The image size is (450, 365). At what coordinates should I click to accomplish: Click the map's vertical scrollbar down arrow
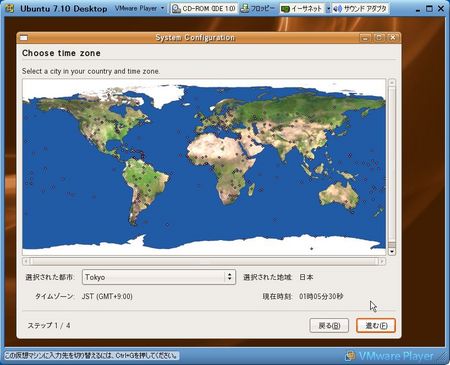click(392, 252)
